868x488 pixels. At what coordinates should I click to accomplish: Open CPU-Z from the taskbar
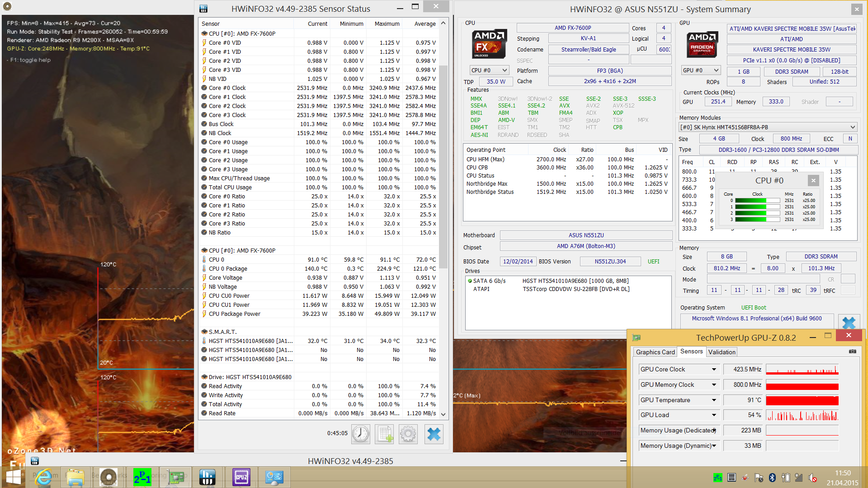point(241,477)
